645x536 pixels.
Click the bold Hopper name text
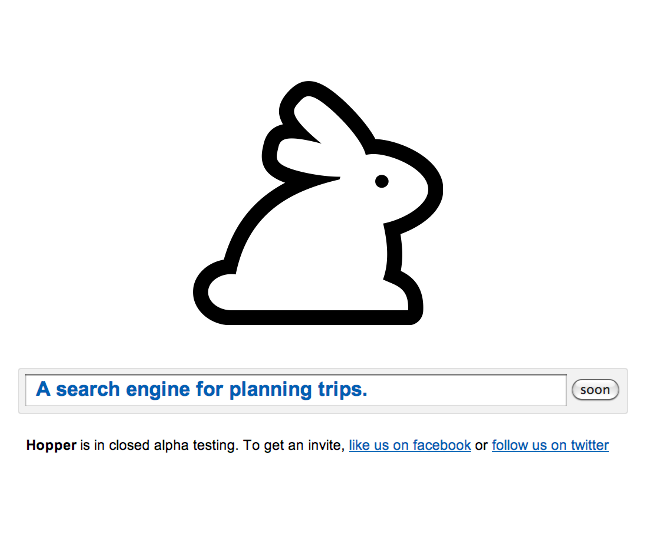(51, 446)
